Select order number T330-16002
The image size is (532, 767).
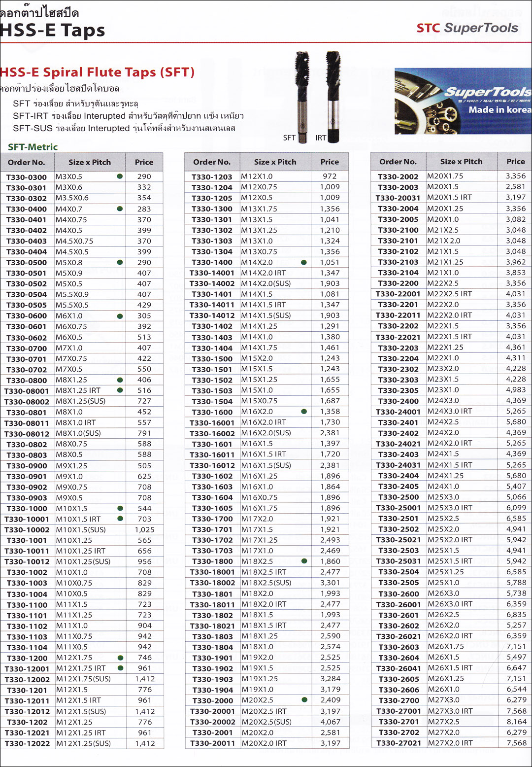click(212, 433)
